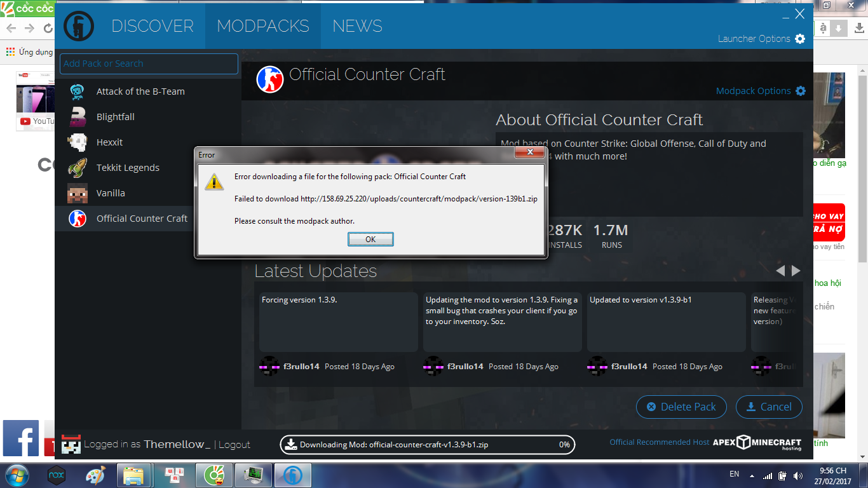
Task: Click the Themellow_ username text
Action: [x=177, y=445]
